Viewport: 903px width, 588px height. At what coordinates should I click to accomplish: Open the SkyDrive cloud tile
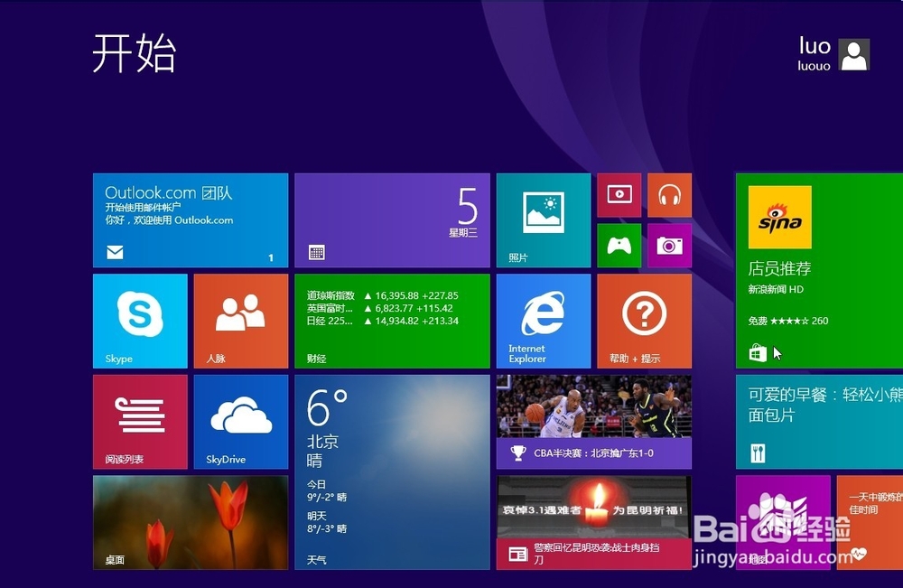[x=241, y=422]
